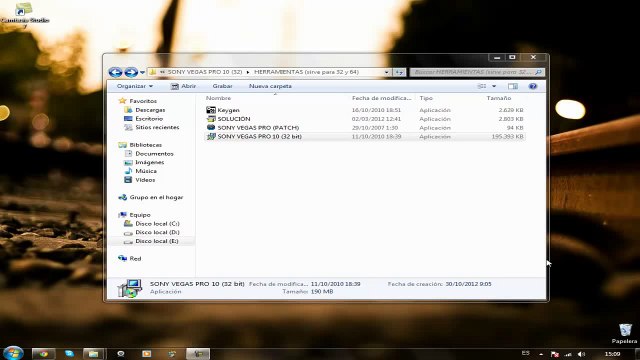This screenshot has width=640, height=360.
Task: Click the SOLUCION file name
Action: (x=234, y=119)
